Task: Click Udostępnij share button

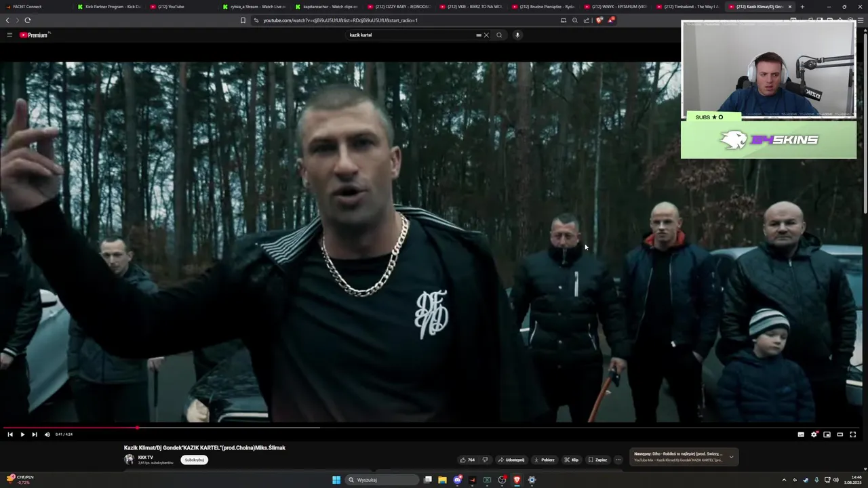Action: [511, 460]
